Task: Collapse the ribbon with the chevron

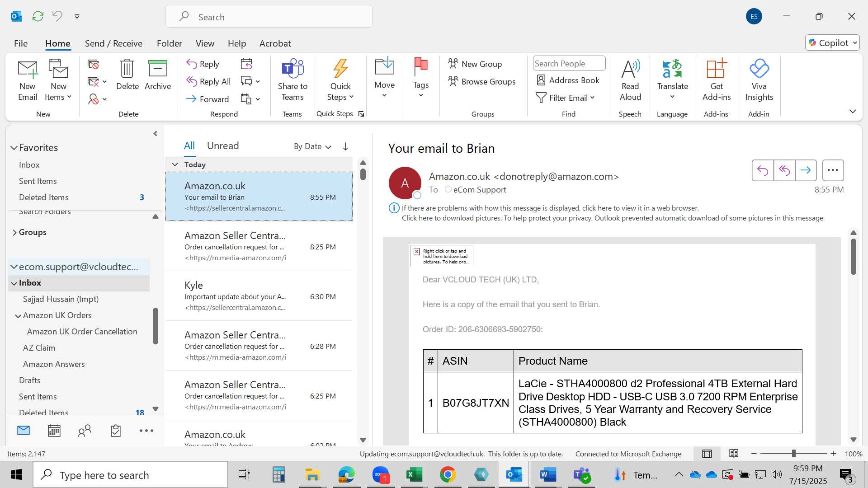Action: coord(853,111)
